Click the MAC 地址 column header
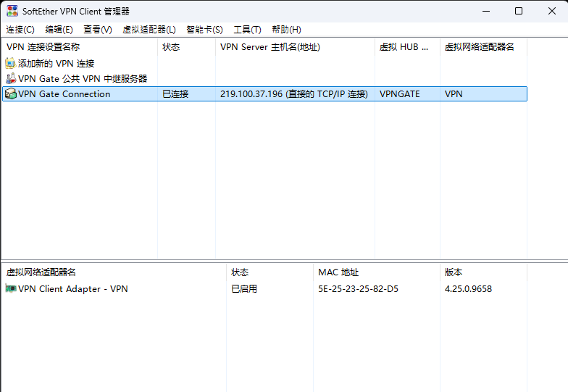Screen dimensions: 568x392 [338, 272]
